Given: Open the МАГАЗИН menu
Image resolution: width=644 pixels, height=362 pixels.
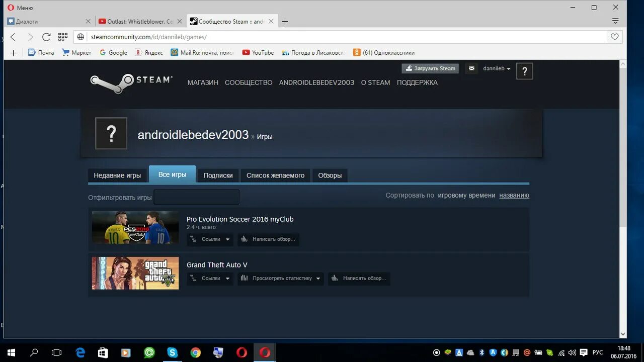Looking at the screenshot, I should pos(203,82).
